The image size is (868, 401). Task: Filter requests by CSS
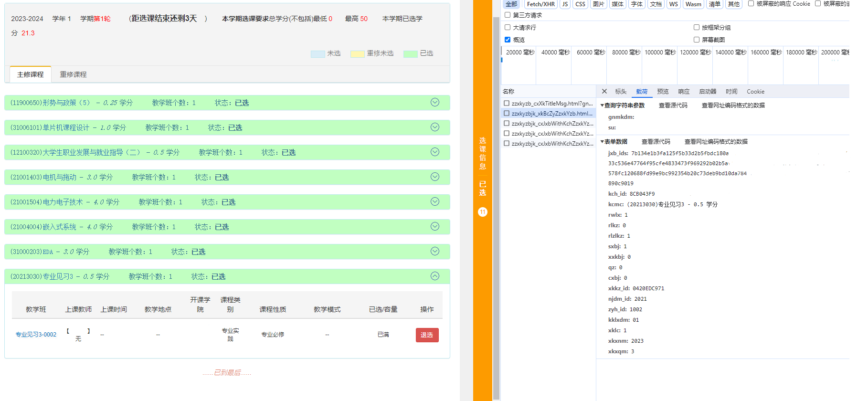(x=580, y=4)
